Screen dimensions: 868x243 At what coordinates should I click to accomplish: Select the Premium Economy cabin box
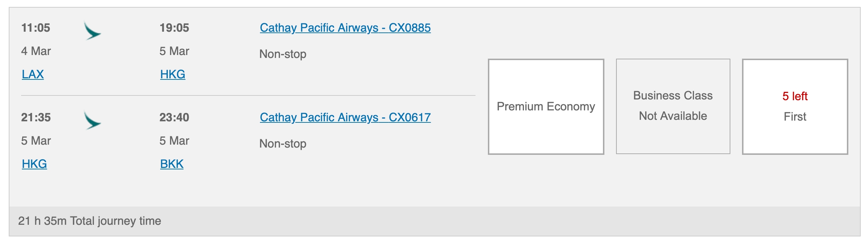pyautogui.click(x=546, y=106)
